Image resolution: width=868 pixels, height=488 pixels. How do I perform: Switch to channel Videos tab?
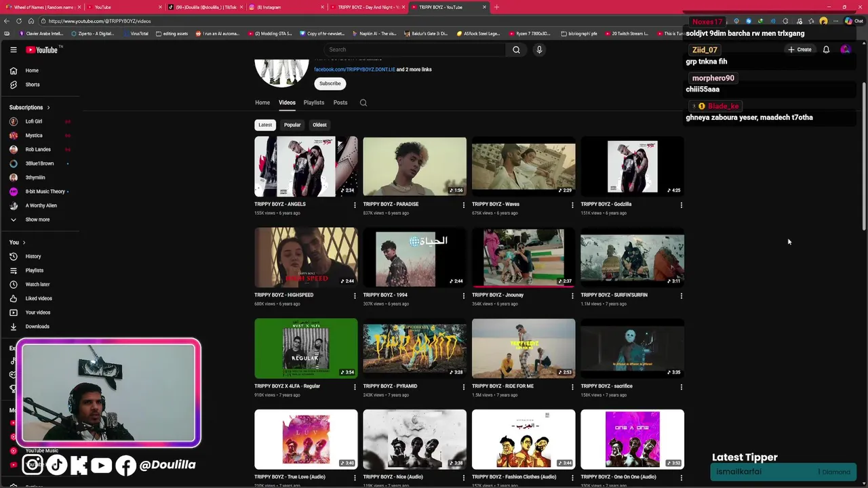287,103
